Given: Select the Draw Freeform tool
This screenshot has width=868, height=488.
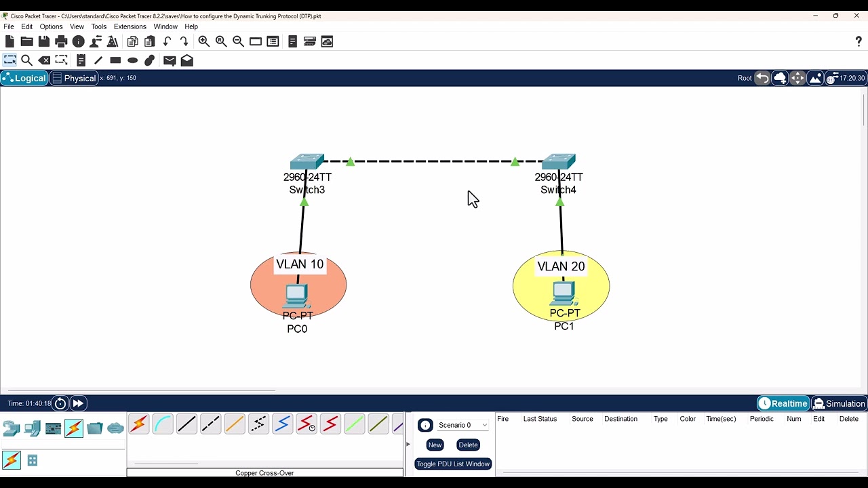Looking at the screenshot, I should 150,60.
